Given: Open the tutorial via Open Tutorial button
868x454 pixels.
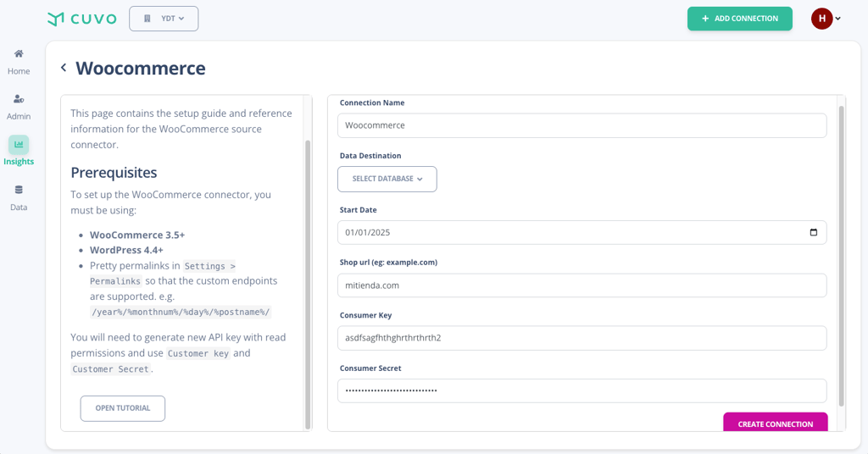Looking at the screenshot, I should pos(123,408).
